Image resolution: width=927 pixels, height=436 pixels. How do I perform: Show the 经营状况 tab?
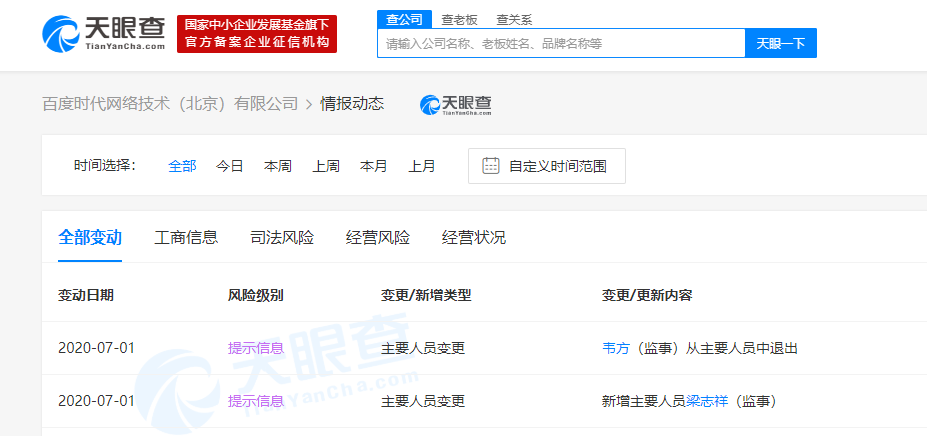474,238
